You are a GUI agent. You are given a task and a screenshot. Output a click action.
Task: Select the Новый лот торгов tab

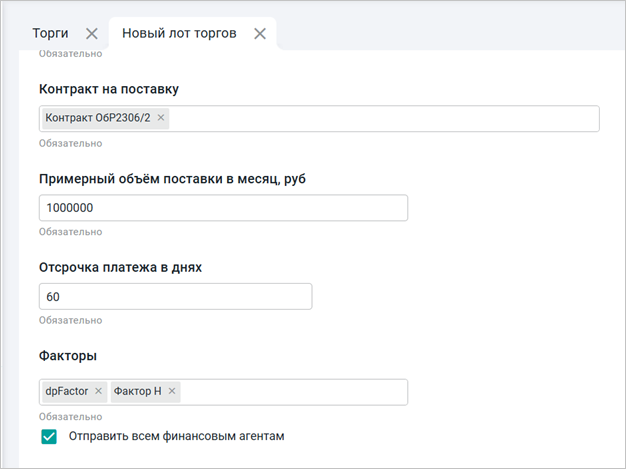[179, 33]
